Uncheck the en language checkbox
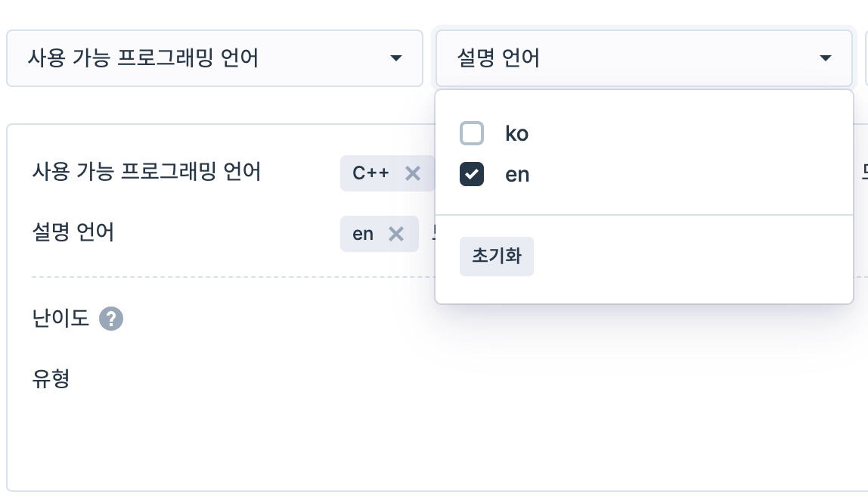Image resolution: width=868 pixels, height=501 pixels. [472, 175]
